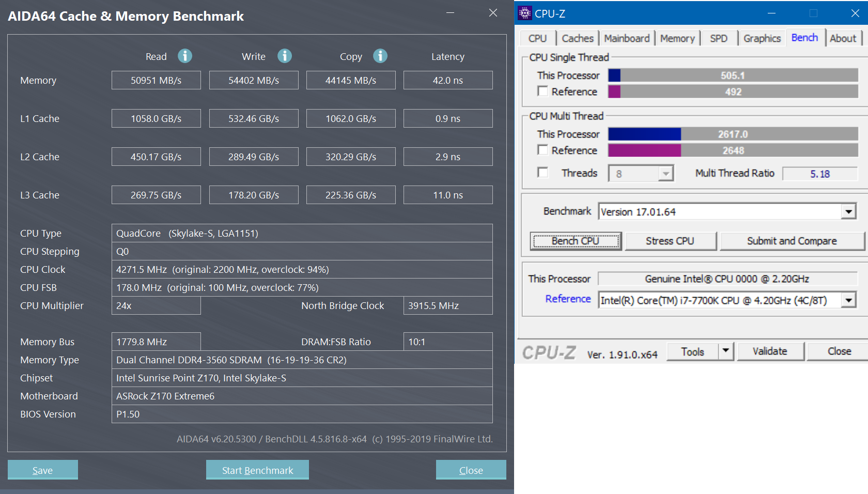Tick the Threads checkbox in CPU-Z
Viewport: 868px width, 494px height.
click(542, 173)
